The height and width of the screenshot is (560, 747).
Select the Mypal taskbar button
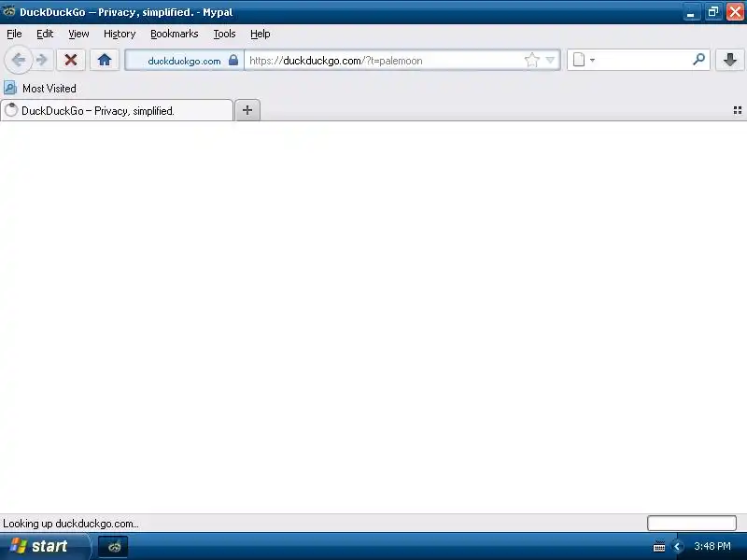(x=113, y=546)
